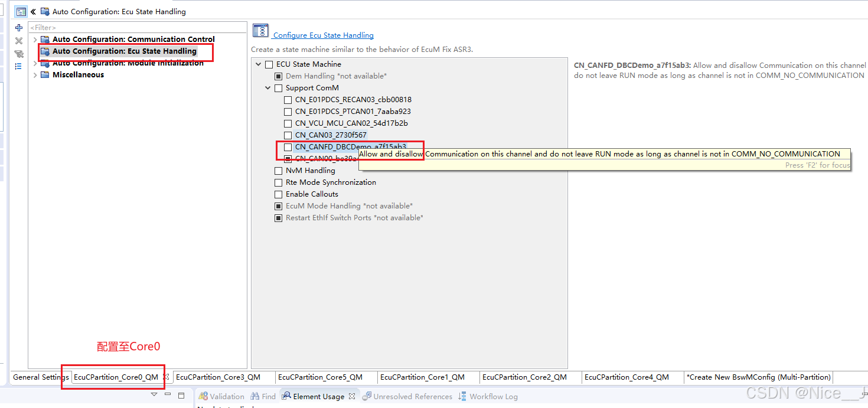Maximize the bottom-left panel
This screenshot has width=868, height=408.
(181, 395)
